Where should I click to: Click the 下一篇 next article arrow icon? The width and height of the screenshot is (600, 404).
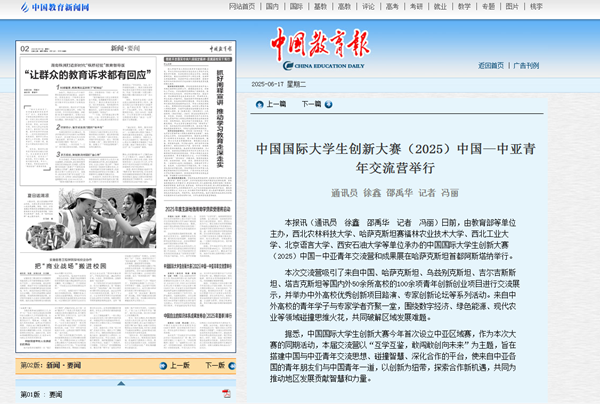click(x=328, y=104)
